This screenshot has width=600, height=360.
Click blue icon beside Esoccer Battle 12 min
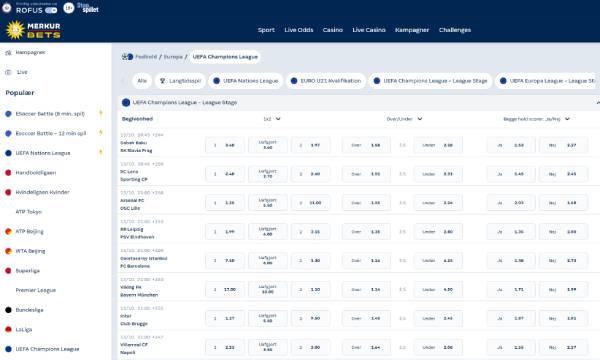coord(8,134)
